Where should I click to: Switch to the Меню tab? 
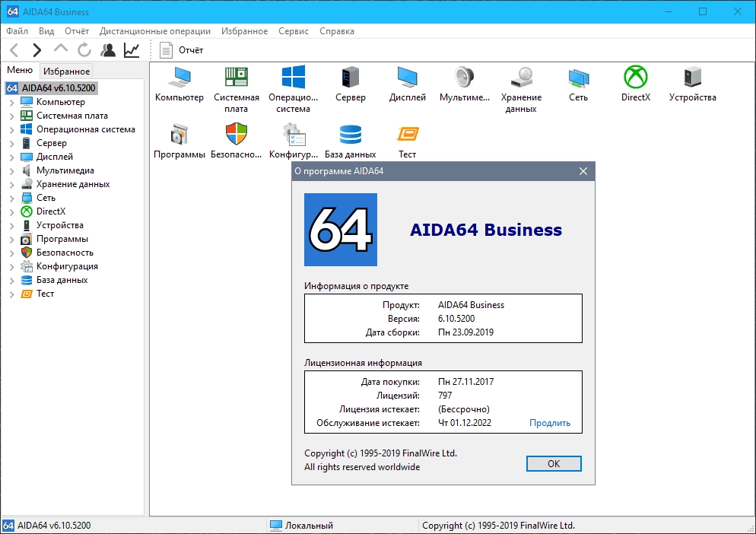coord(20,70)
